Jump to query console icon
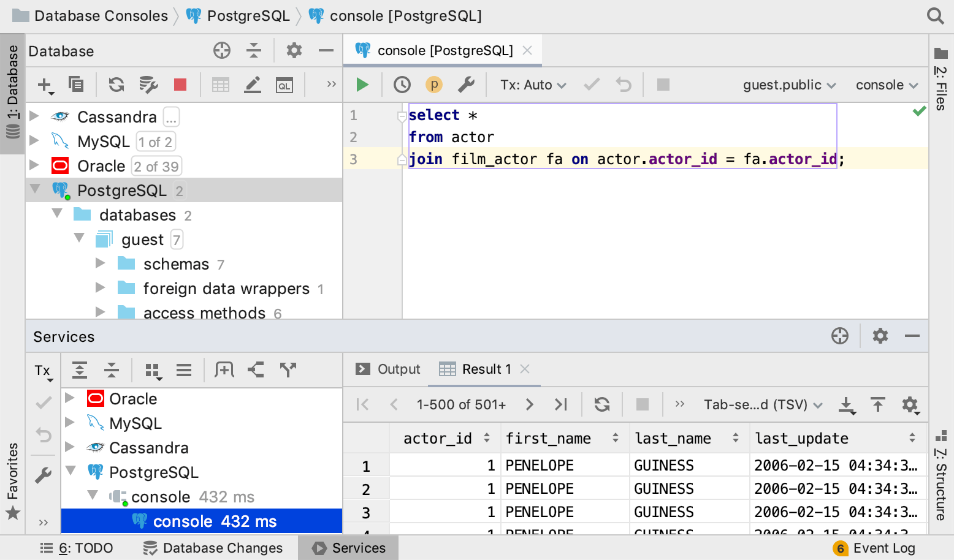 click(x=284, y=85)
